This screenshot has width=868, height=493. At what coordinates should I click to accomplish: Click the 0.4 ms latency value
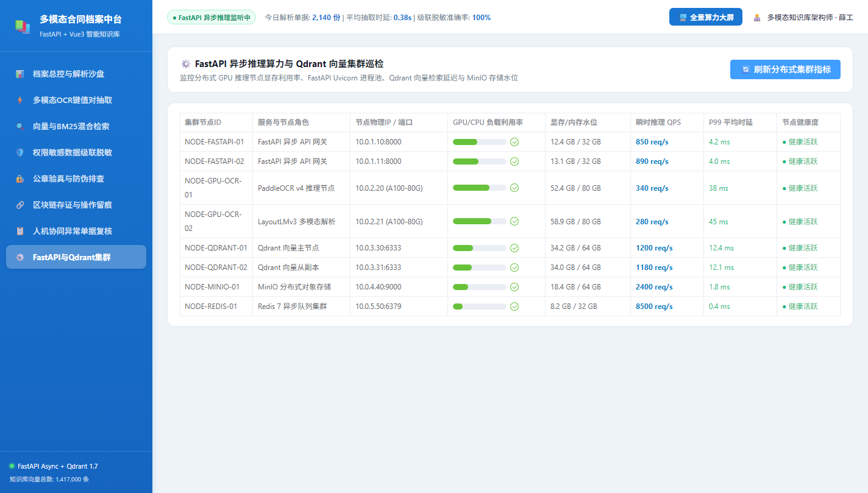pos(719,307)
